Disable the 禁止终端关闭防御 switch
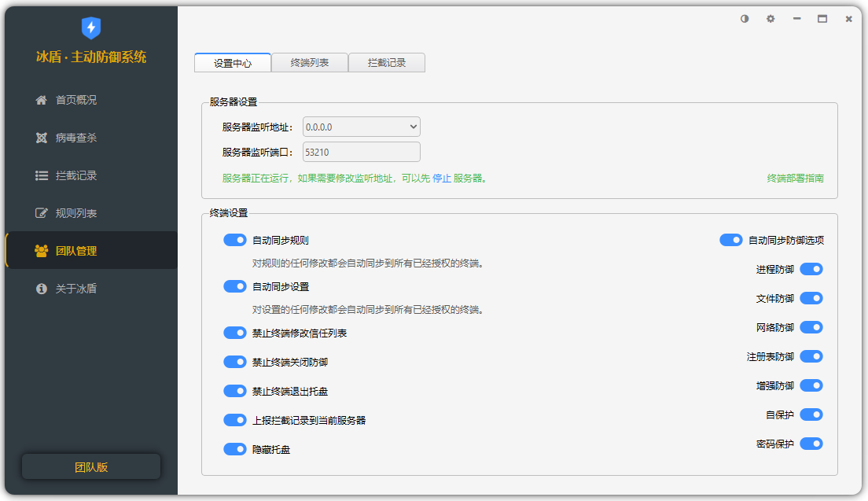 235,362
